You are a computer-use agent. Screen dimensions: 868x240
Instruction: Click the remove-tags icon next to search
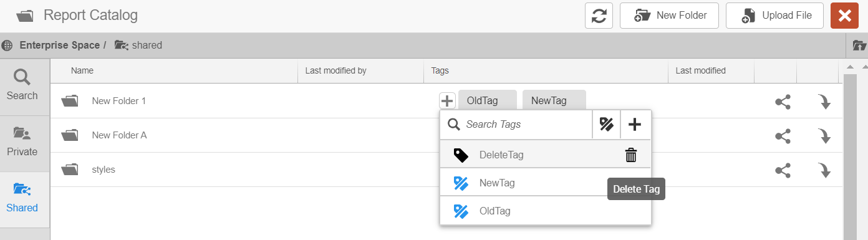point(606,125)
